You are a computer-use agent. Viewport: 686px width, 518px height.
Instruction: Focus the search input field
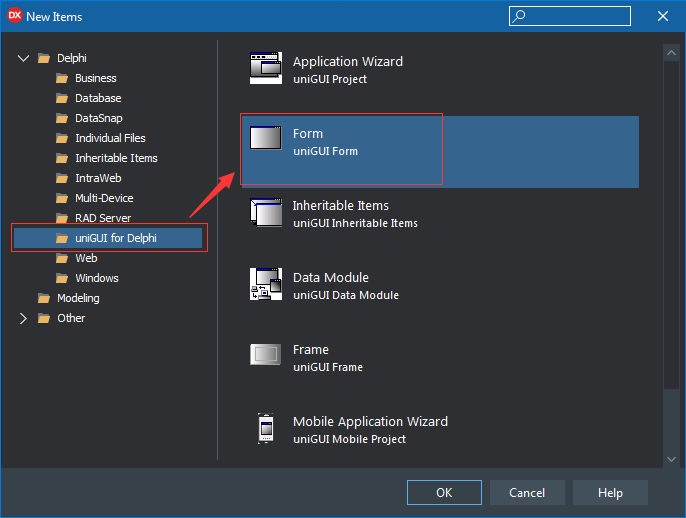[570, 16]
